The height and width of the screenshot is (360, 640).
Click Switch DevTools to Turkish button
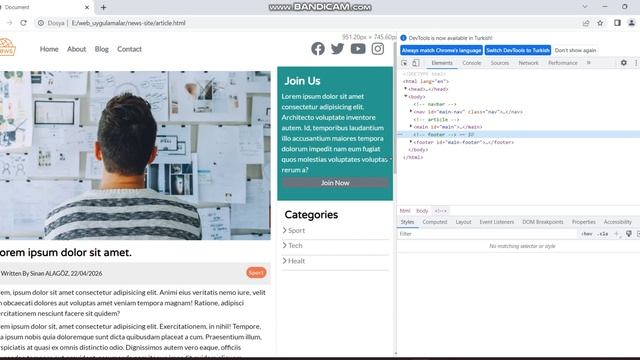point(518,50)
